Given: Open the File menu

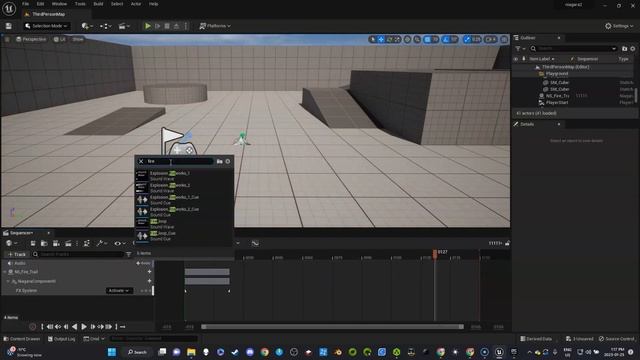Looking at the screenshot, I should click(25, 4).
